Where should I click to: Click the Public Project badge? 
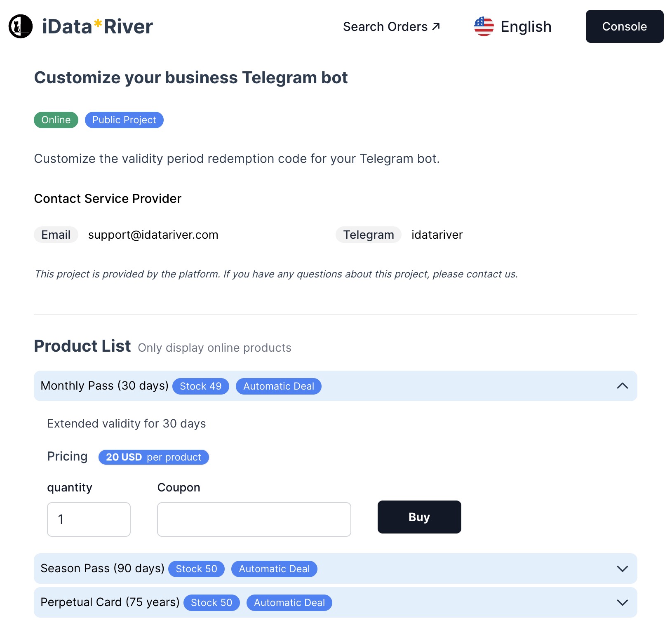pyautogui.click(x=124, y=120)
